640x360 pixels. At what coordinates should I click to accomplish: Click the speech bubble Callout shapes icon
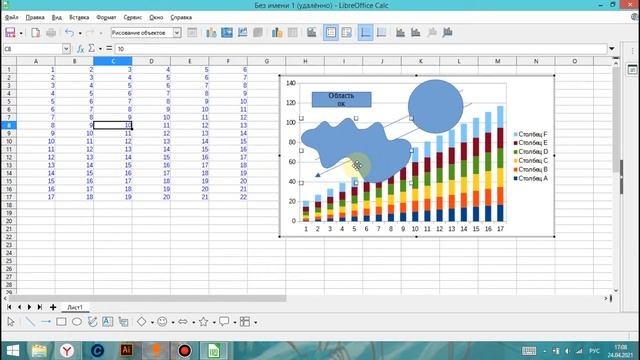tap(224, 322)
